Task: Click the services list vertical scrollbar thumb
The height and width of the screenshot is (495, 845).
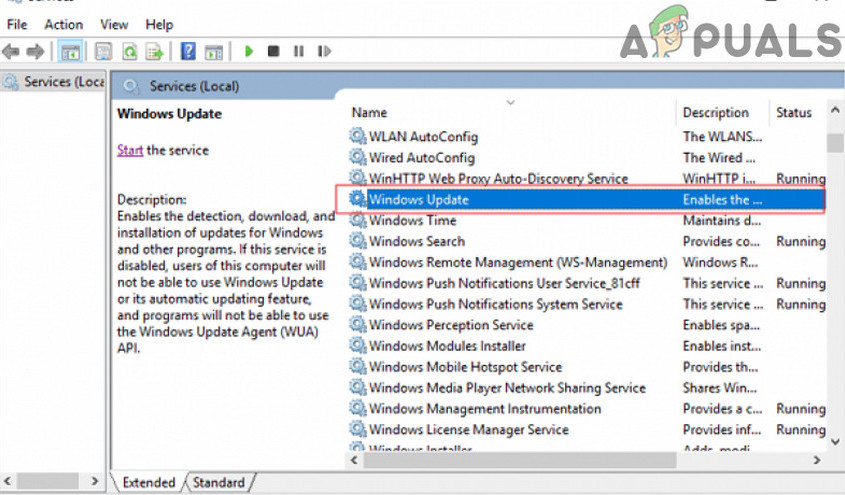Action: (835, 143)
